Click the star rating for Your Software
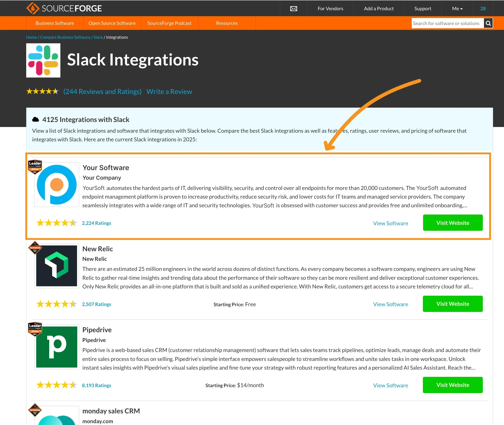 [56, 223]
